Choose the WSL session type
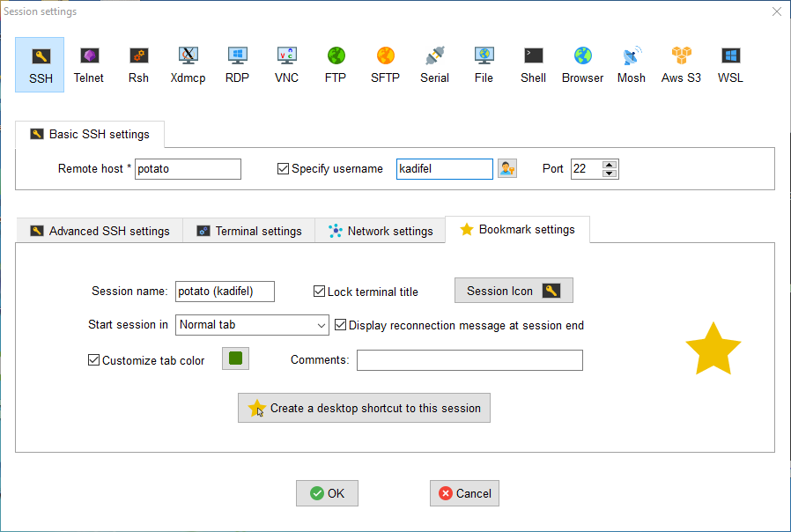 pyautogui.click(x=730, y=65)
